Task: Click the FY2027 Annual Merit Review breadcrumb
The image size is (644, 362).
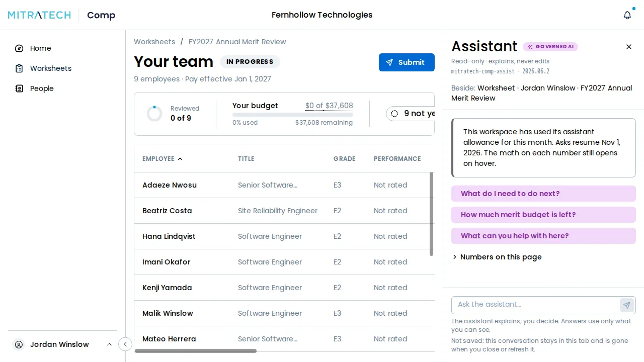Action: [237, 42]
